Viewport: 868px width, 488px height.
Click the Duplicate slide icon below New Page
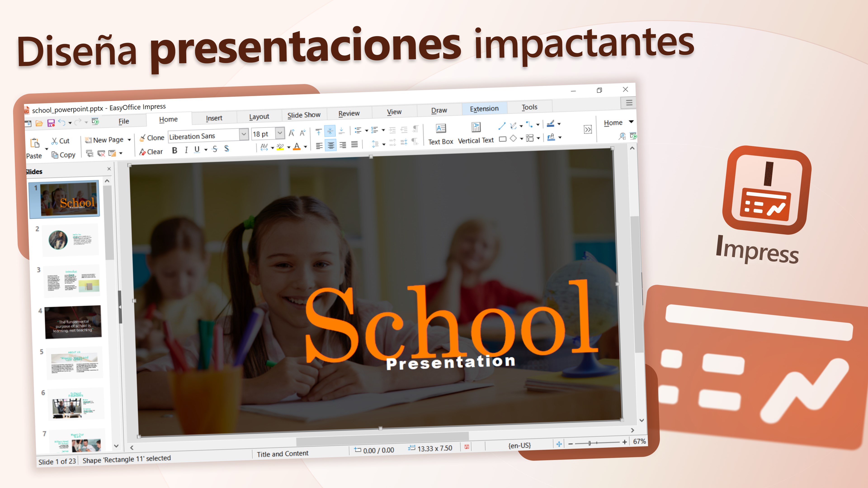pyautogui.click(x=90, y=154)
